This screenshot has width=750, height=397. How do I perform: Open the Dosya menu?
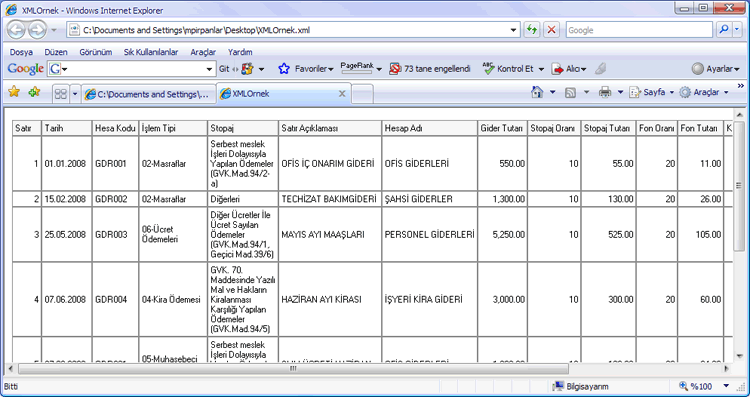(x=21, y=52)
